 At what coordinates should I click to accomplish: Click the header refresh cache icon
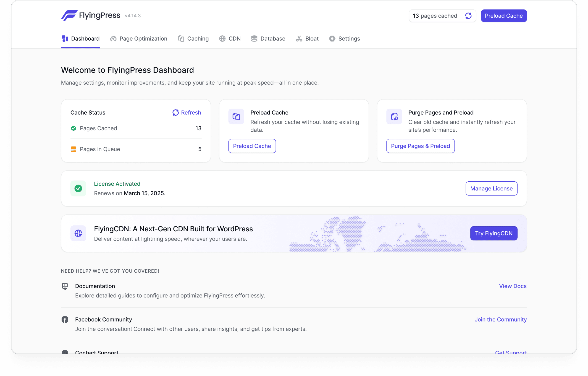click(x=468, y=16)
